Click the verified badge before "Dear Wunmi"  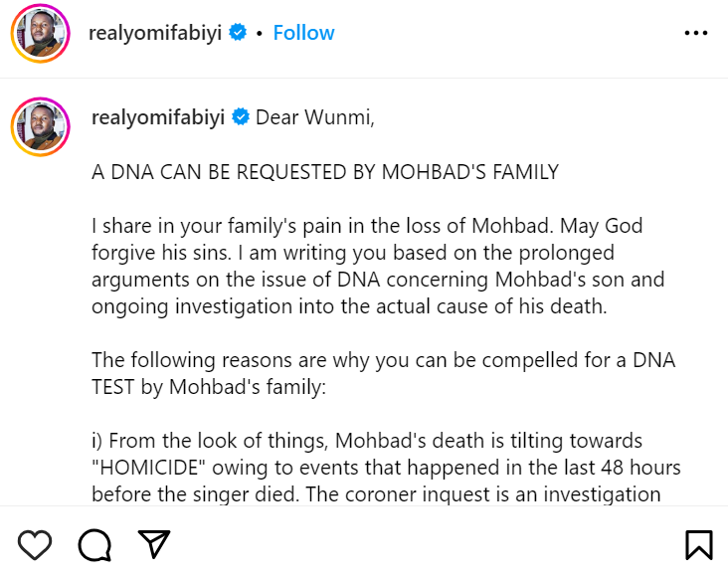tap(241, 117)
